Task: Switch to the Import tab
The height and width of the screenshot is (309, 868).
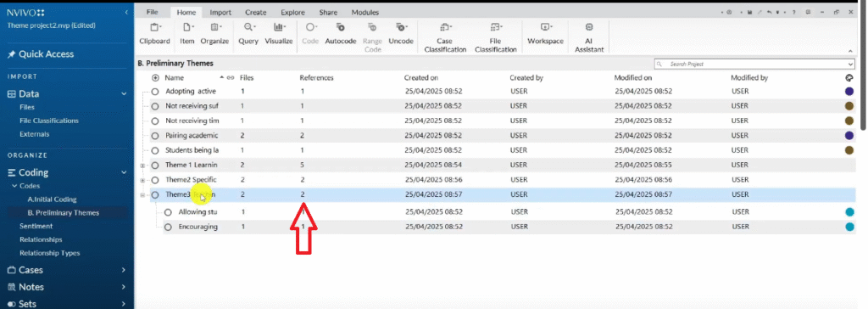Action: coord(220,12)
